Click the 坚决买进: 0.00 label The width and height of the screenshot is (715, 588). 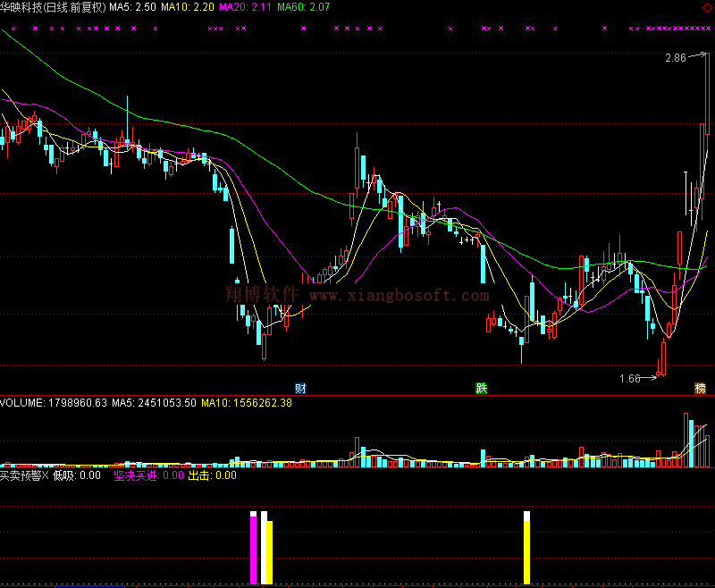(x=148, y=475)
